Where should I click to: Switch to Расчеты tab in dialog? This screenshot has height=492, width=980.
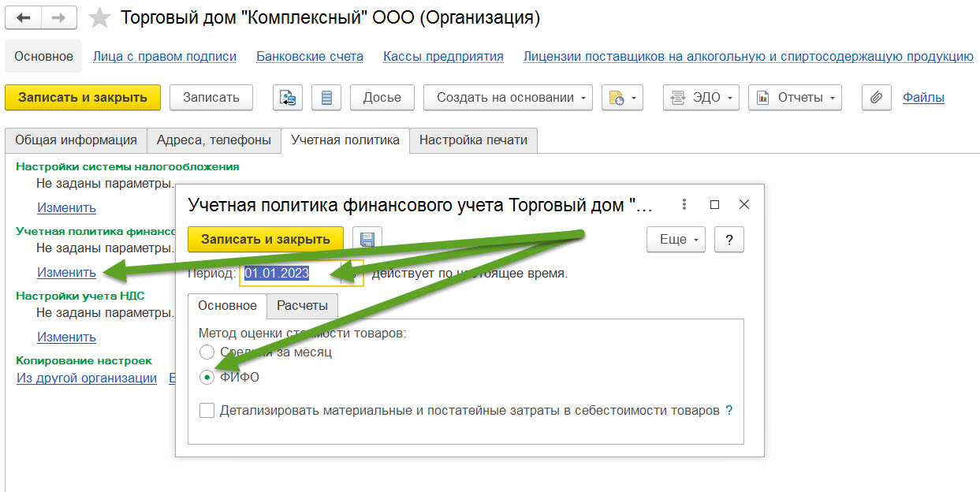[x=302, y=306]
